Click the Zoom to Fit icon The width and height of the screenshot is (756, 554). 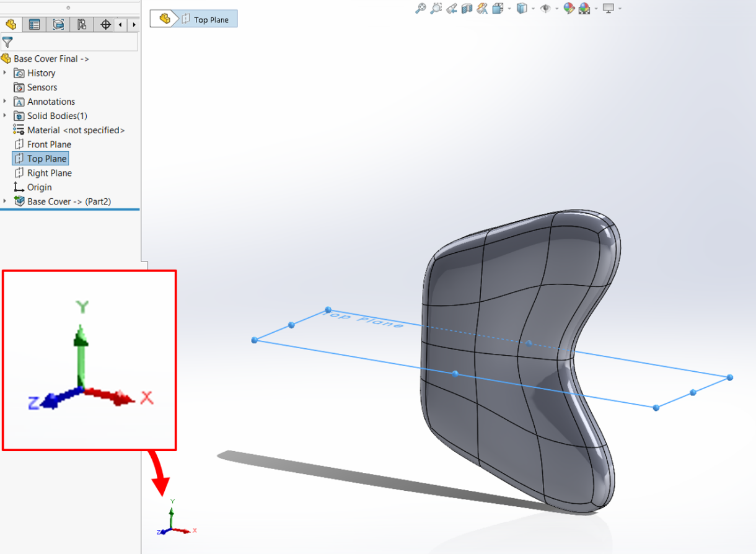[421, 9]
